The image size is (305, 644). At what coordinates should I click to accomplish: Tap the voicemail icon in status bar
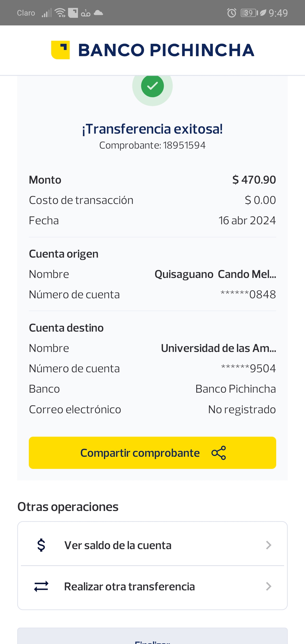coord(86,13)
